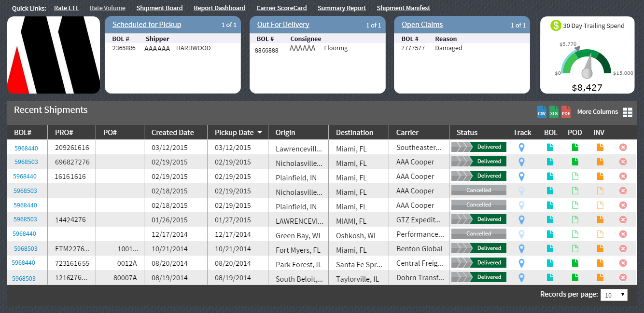Open the More Columns grid icon
The height and width of the screenshot is (313, 644).
(627, 112)
